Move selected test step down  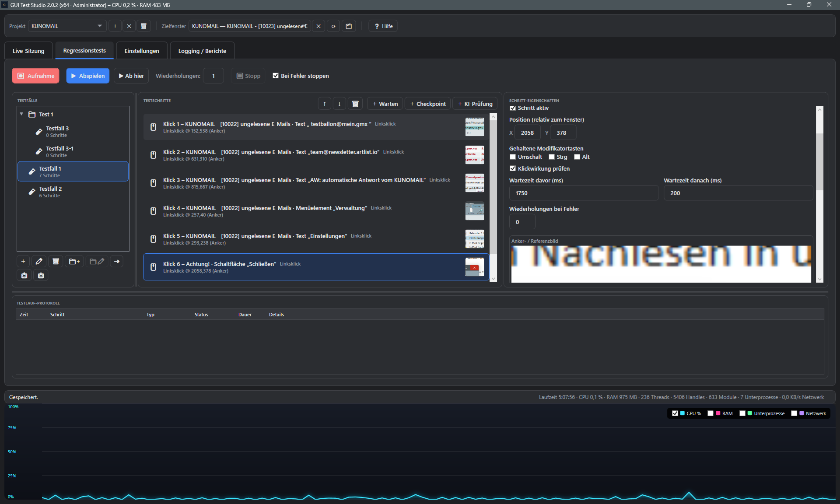[339, 104]
